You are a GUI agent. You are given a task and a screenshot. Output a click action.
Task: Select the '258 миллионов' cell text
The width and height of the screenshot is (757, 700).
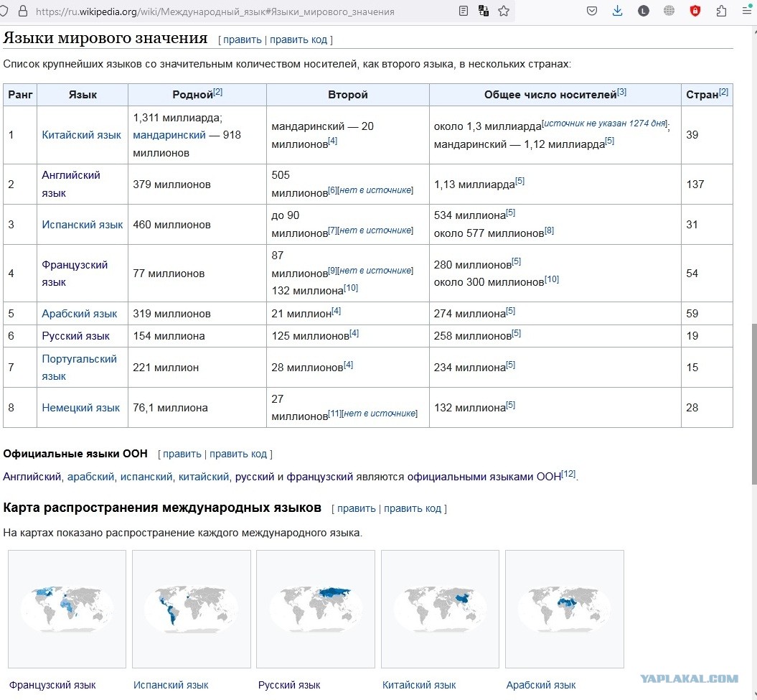click(x=472, y=336)
